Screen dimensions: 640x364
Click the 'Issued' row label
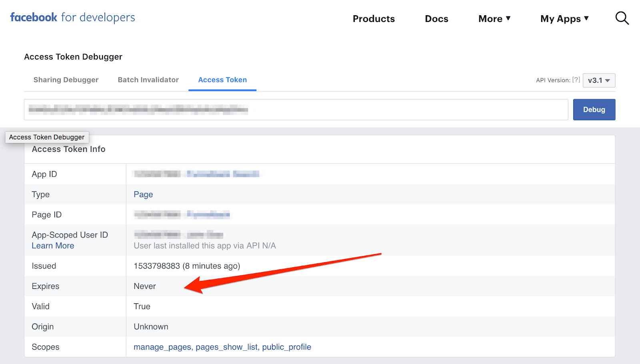pyautogui.click(x=44, y=266)
